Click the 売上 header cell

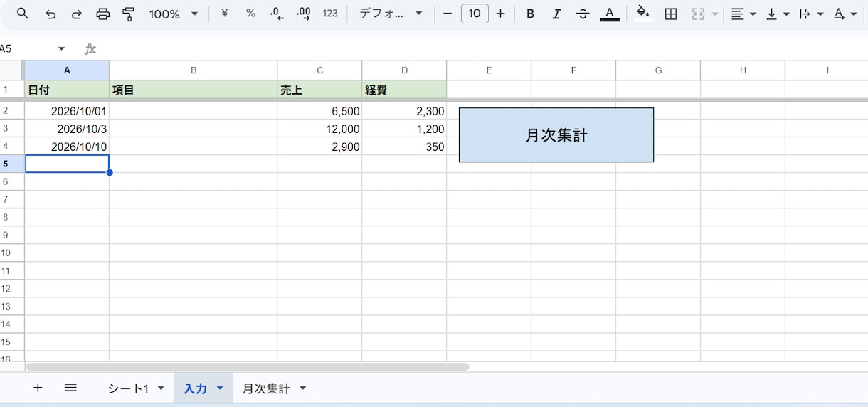(319, 90)
